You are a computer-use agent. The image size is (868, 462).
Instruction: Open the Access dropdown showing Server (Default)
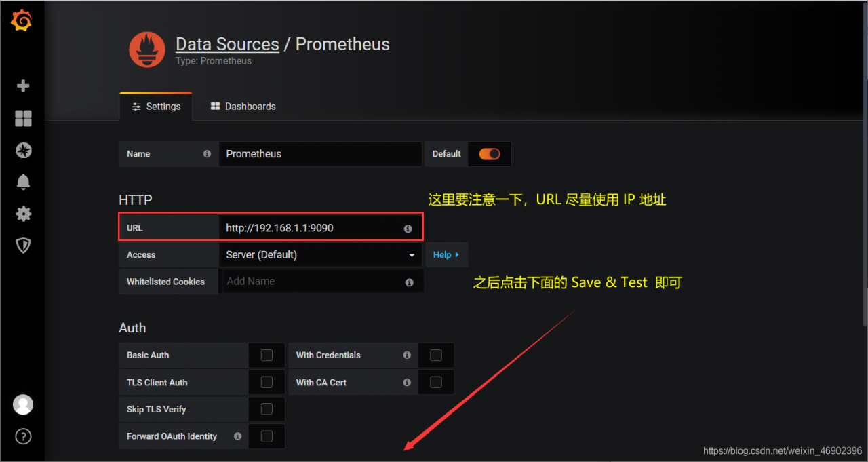point(321,255)
